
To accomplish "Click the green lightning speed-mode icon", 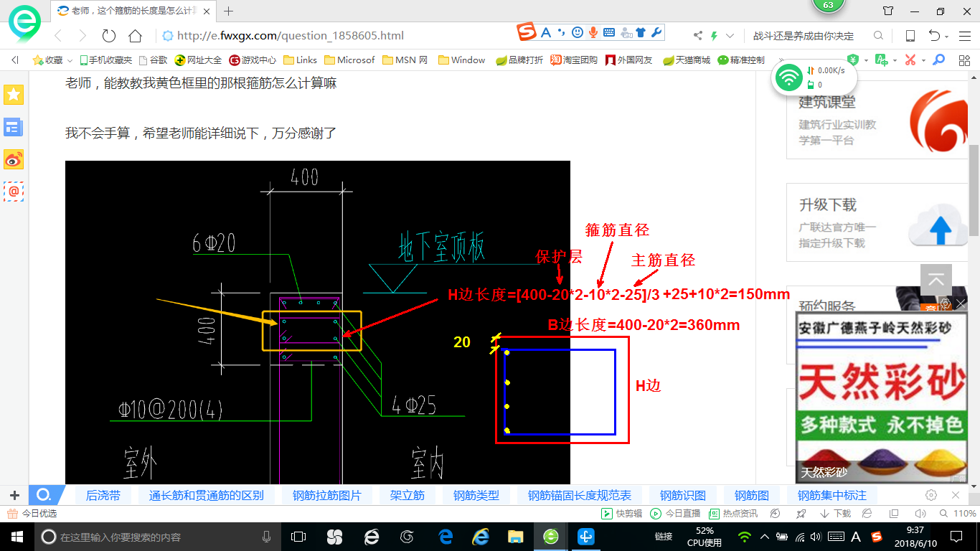I will click(x=714, y=36).
